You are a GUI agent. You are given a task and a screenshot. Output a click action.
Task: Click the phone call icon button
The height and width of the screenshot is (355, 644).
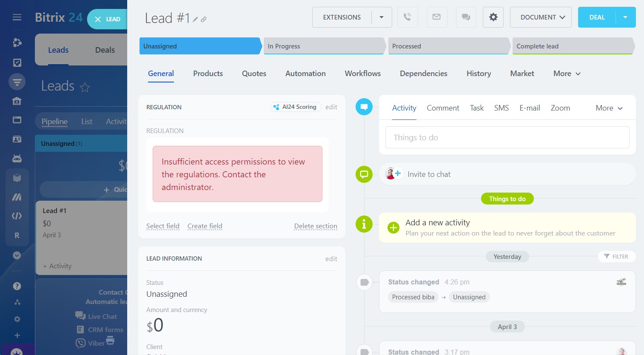[407, 17]
